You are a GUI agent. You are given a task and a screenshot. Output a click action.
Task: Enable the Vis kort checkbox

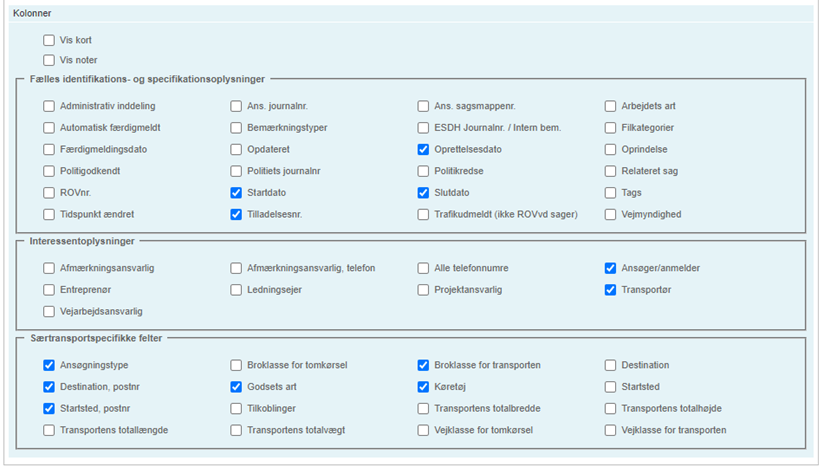point(49,40)
